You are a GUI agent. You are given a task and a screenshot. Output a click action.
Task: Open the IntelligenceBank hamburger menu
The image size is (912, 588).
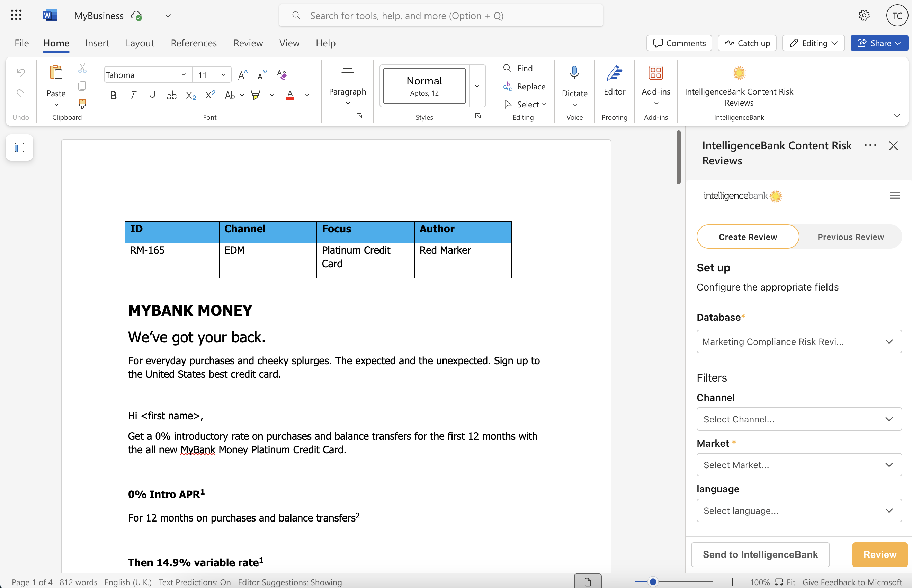895,196
